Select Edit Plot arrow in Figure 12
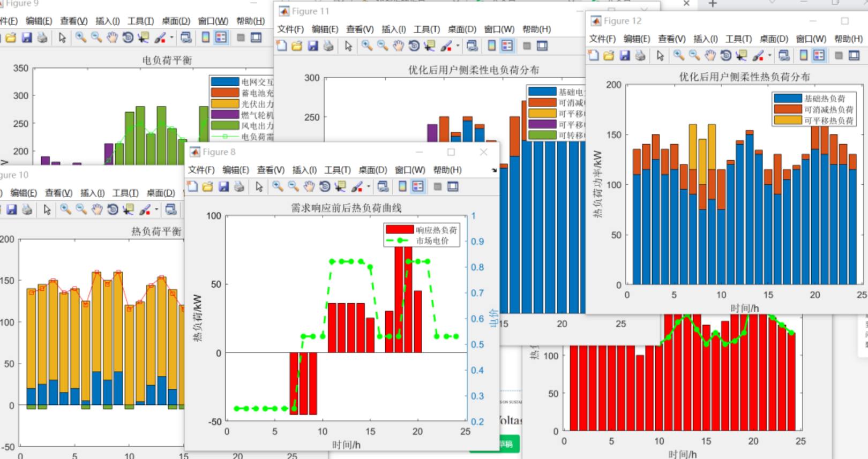This screenshot has height=459, width=868. 660,55
